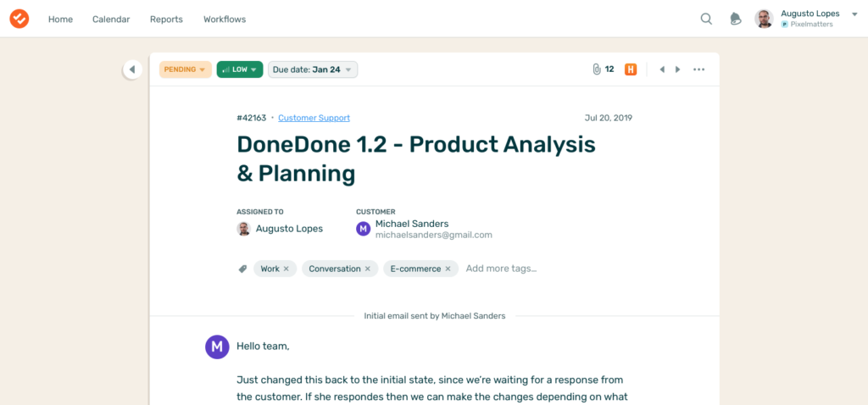Follow the Customer Support link

314,118
